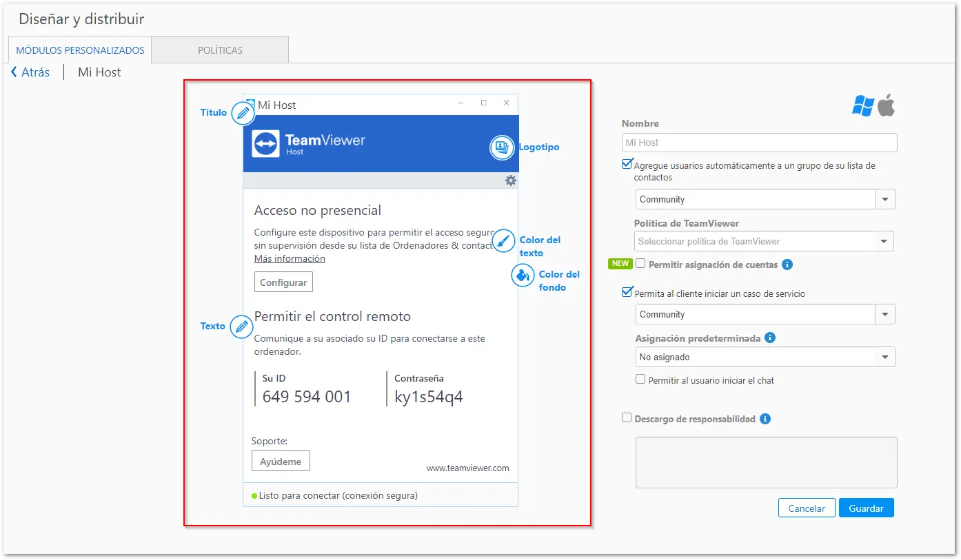Click the Nombre input field
The image size is (961, 560).
pyautogui.click(x=760, y=143)
